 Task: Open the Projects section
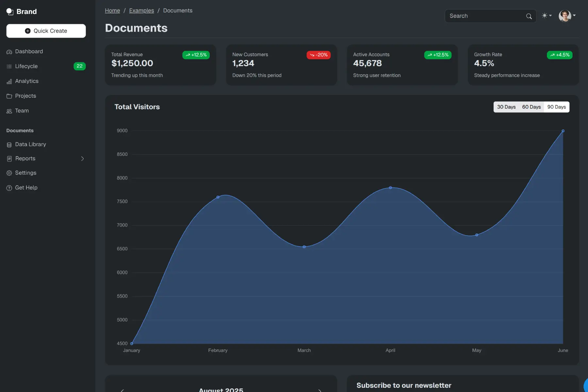point(25,96)
